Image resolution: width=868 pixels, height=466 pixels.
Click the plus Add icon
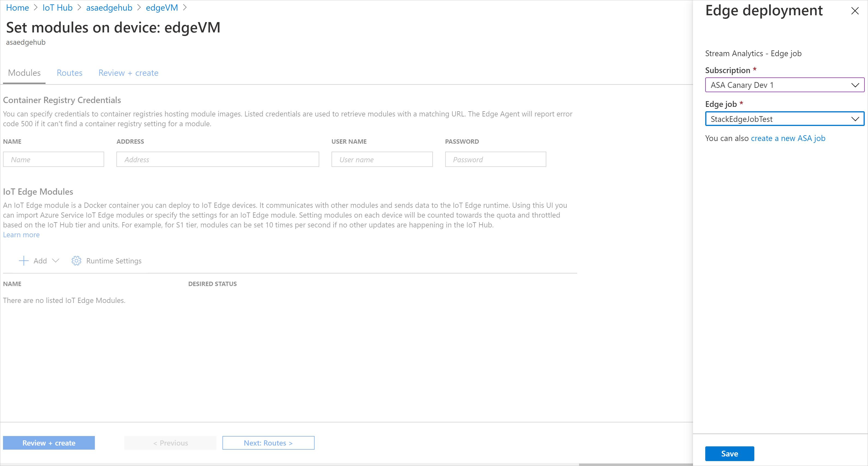click(24, 261)
